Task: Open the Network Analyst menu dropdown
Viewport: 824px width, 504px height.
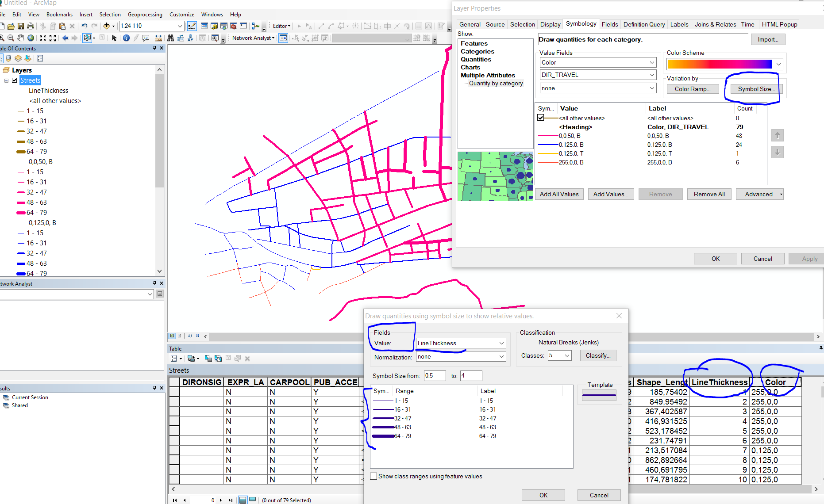Action: coord(254,38)
